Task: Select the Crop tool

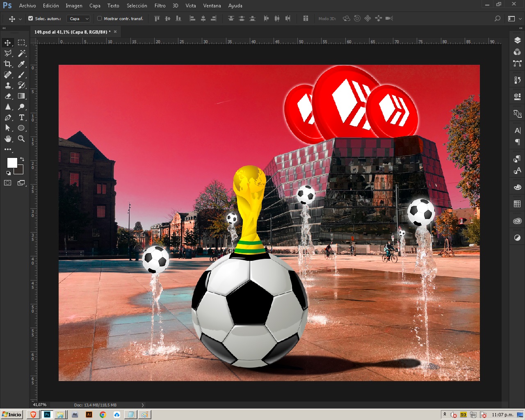Action: [8, 64]
